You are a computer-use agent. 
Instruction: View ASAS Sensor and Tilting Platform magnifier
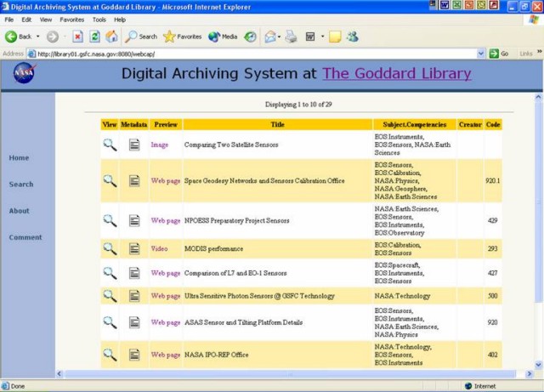coord(110,322)
